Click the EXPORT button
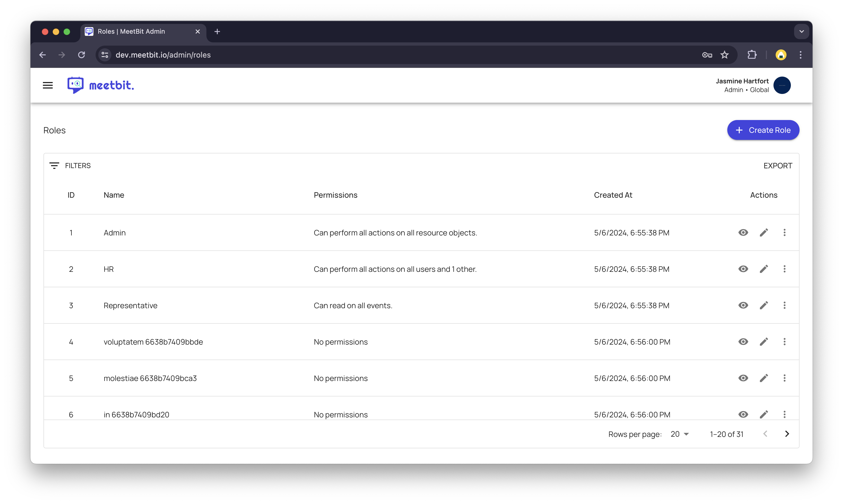Image resolution: width=843 pixels, height=504 pixels. point(778,166)
